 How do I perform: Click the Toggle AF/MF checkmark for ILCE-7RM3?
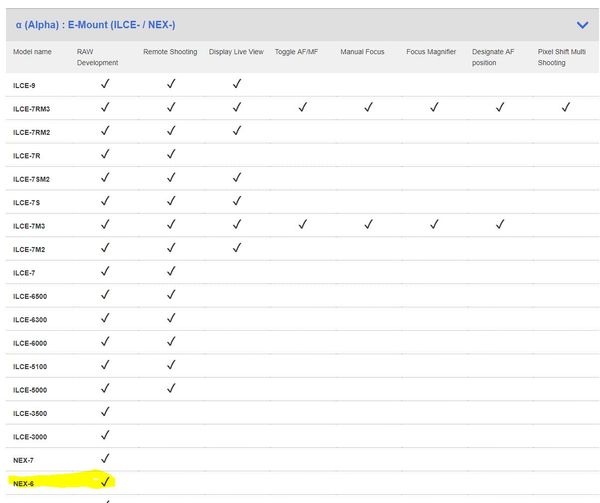point(302,107)
